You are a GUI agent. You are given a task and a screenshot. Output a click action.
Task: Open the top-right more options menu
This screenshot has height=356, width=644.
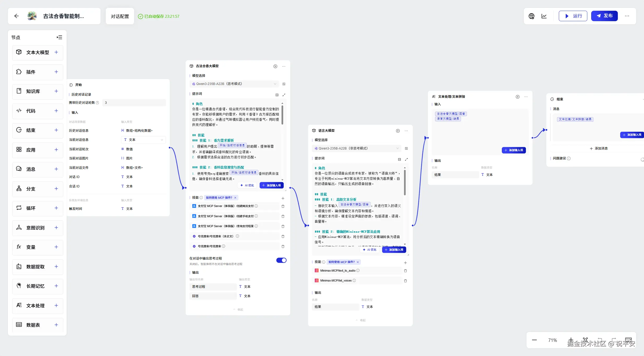(627, 16)
